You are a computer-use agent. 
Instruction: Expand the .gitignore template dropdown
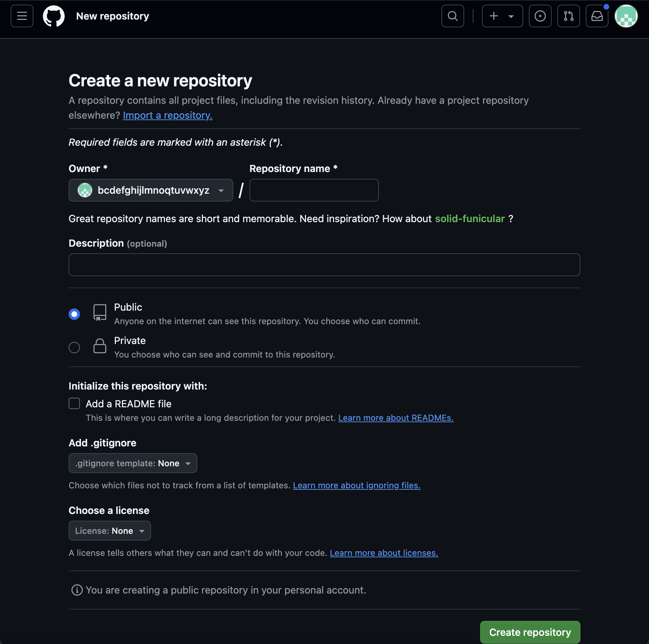tap(133, 463)
